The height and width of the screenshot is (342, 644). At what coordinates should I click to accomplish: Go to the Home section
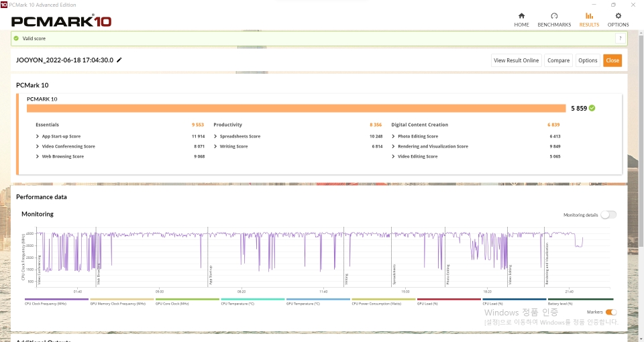coord(521,19)
